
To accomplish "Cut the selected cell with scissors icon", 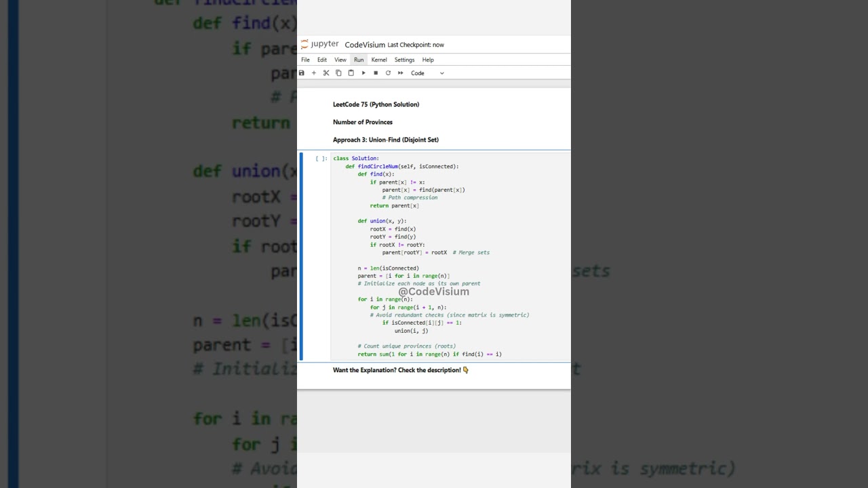I will [x=326, y=73].
